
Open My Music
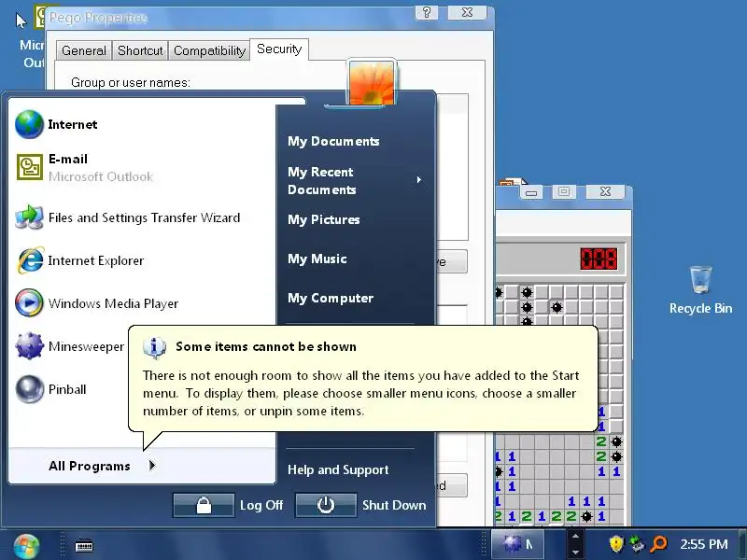click(x=317, y=259)
